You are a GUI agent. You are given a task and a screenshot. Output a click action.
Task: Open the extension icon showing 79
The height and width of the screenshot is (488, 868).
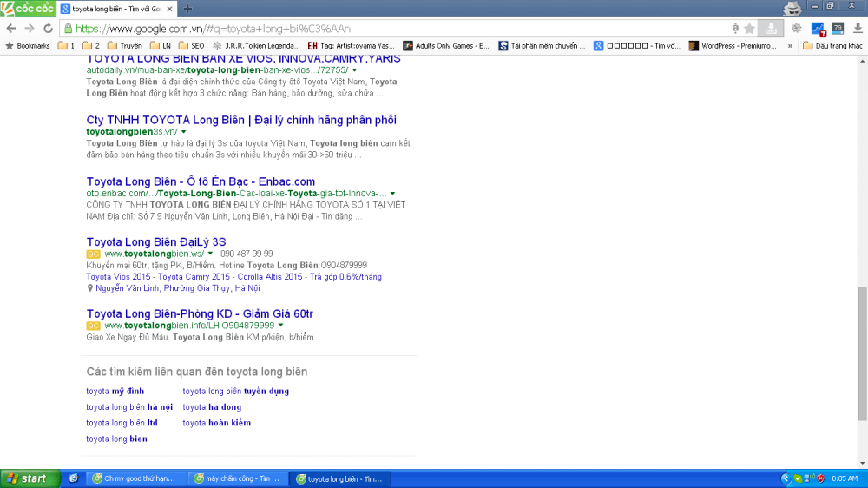click(x=838, y=29)
